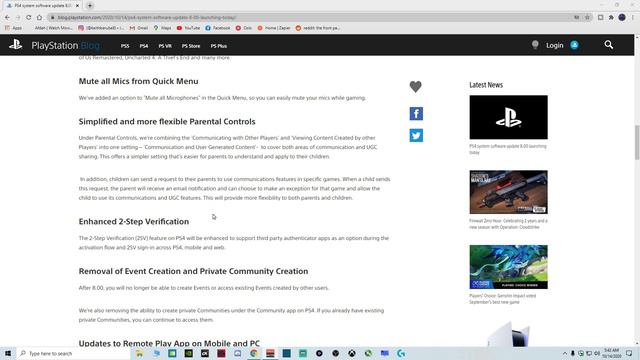Image resolution: width=640 pixels, height=360 pixels.
Task: Open the Facebook bookmark
Action: point(218,28)
